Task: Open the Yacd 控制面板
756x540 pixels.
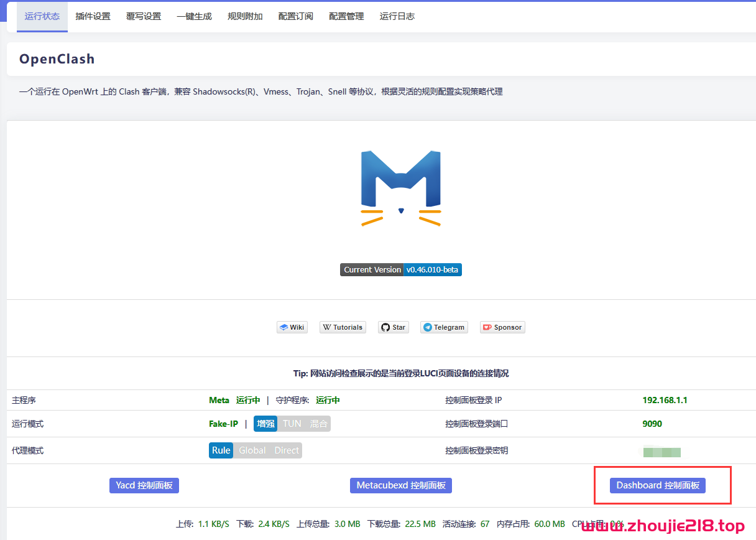Action: (144, 485)
